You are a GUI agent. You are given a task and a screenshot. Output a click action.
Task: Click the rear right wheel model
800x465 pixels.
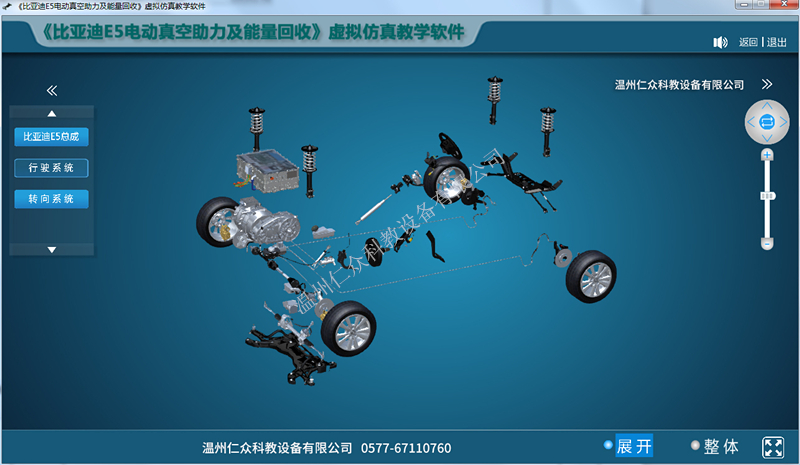click(x=591, y=276)
